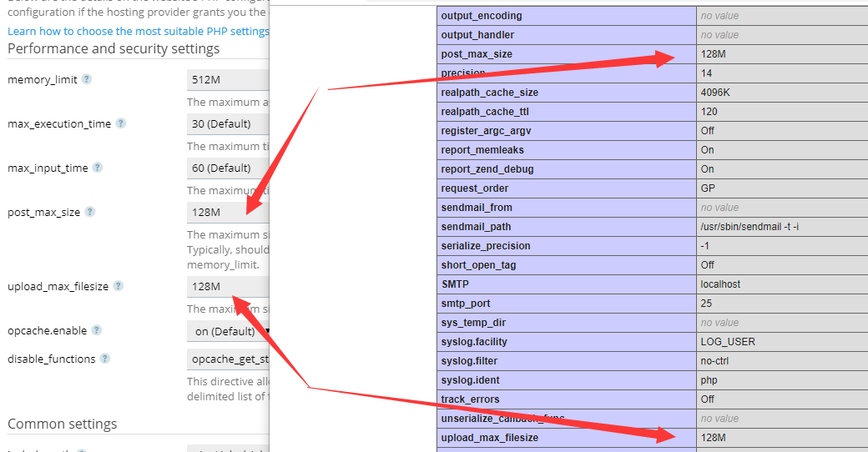Click the help icon beside memory_limit
This screenshot has height=452, width=868.
[x=87, y=79]
